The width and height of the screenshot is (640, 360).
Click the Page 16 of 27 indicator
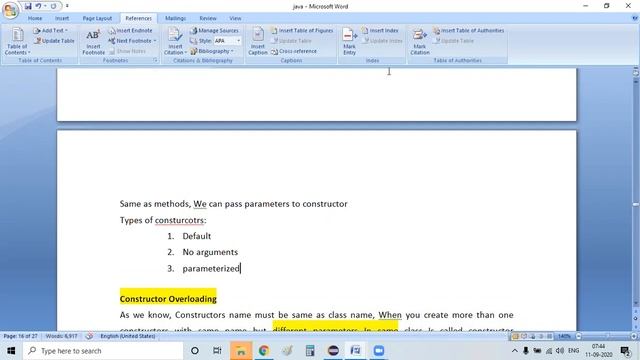tap(20, 336)
